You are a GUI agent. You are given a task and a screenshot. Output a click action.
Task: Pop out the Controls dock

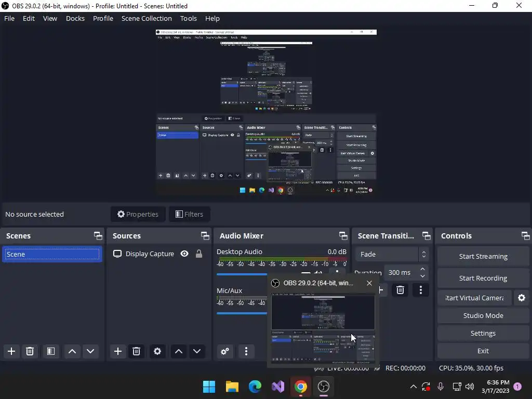525,236
